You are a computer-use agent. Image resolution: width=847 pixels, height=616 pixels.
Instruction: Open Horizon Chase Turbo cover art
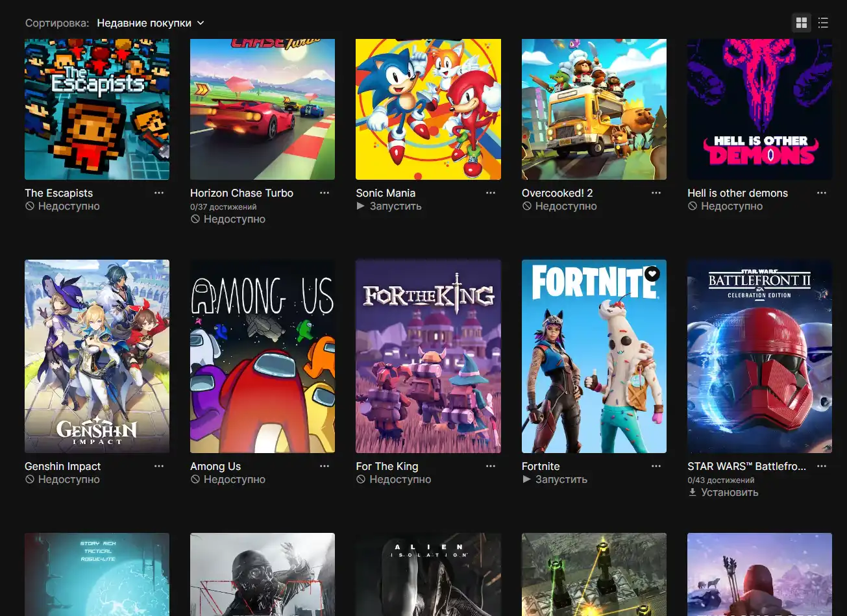coord(262,109)
